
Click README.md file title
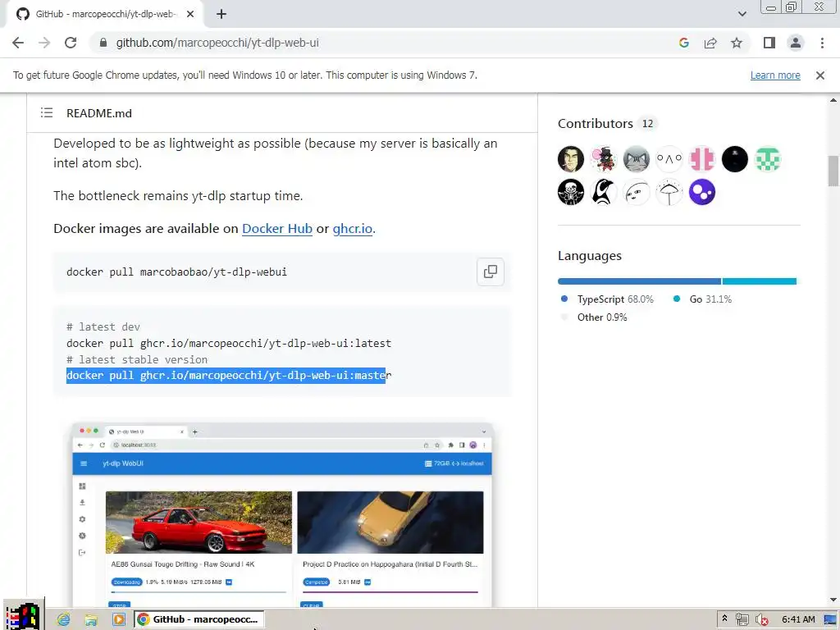(99, 113)
